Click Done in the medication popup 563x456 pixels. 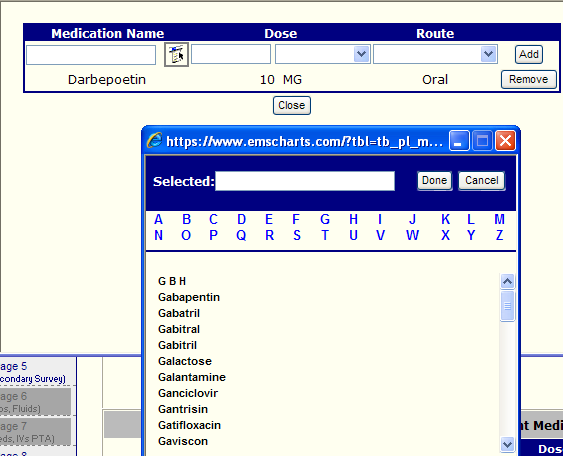click(x=434, y=181)
